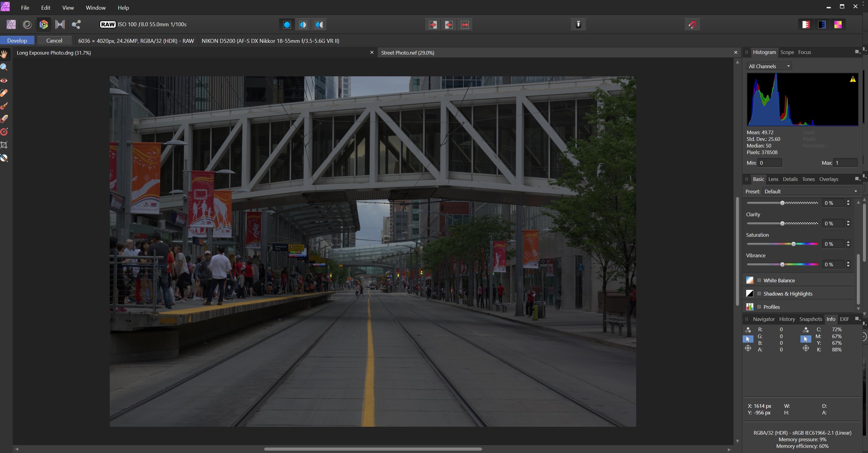Select the Red Eye Removal tool
This screenshot has width=868, height=453.
tap(4, 80)
